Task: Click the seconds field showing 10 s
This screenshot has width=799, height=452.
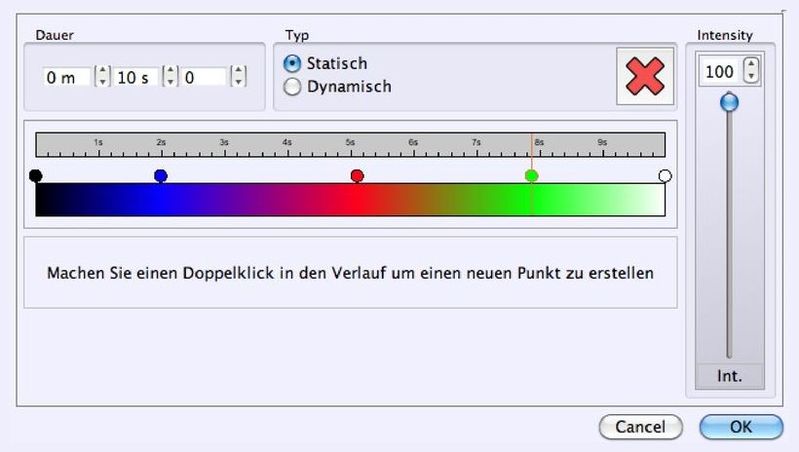Action: tap(135, 77)
